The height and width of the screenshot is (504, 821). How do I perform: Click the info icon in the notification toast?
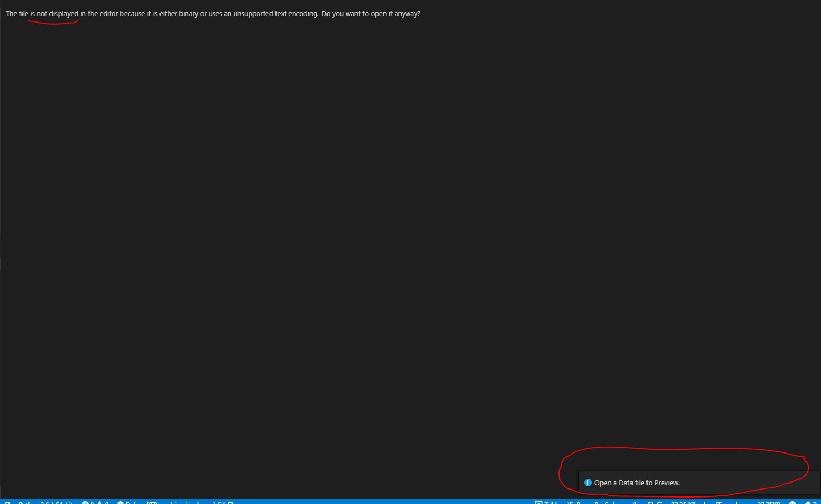click(x=587, y=483)
